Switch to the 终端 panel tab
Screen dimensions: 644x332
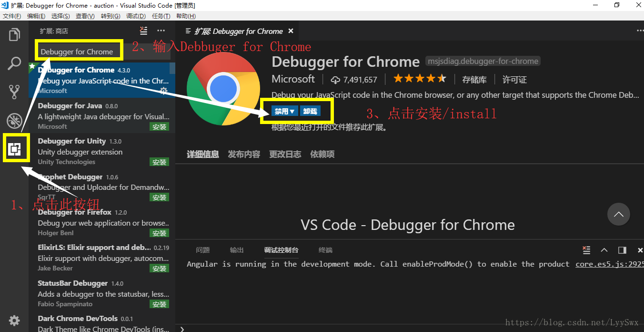point(326,250)
